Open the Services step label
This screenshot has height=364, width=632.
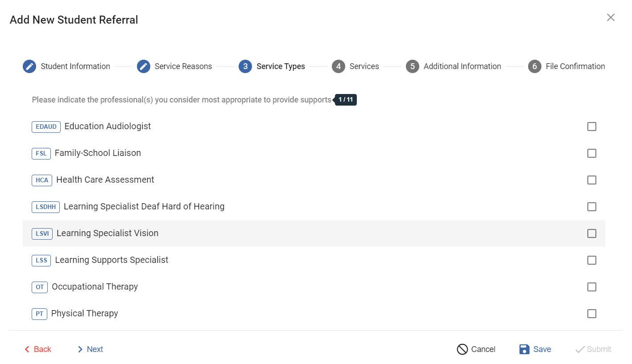(364, 66)
